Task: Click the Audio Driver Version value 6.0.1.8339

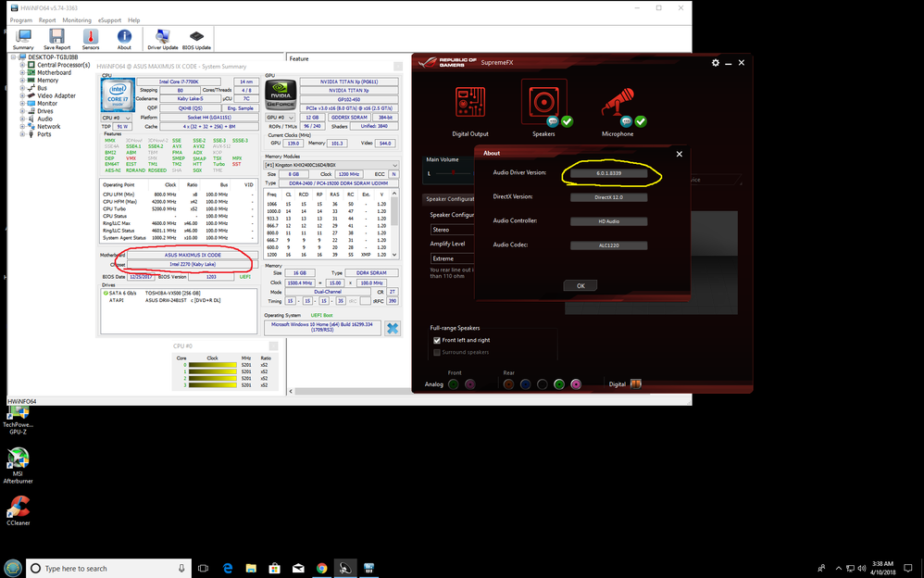Action: pos(608,173)
